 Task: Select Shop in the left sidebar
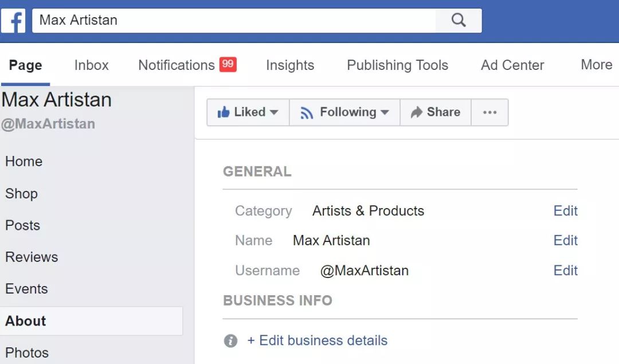[x=21, y=194]
